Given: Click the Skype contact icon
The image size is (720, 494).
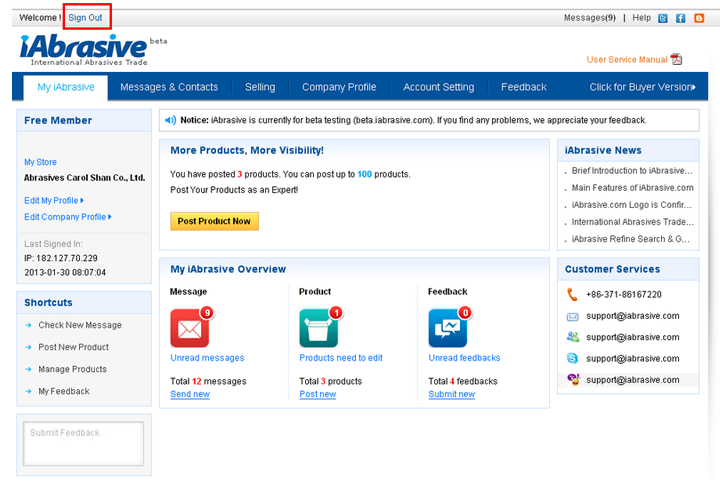Looking at the screenshot, I should (x=573, y=358).
